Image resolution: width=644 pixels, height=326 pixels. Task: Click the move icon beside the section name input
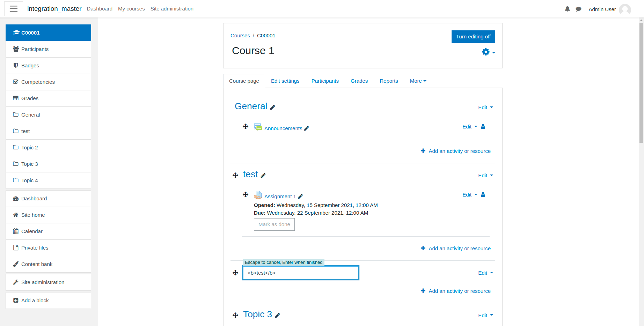tap(235, 273)
